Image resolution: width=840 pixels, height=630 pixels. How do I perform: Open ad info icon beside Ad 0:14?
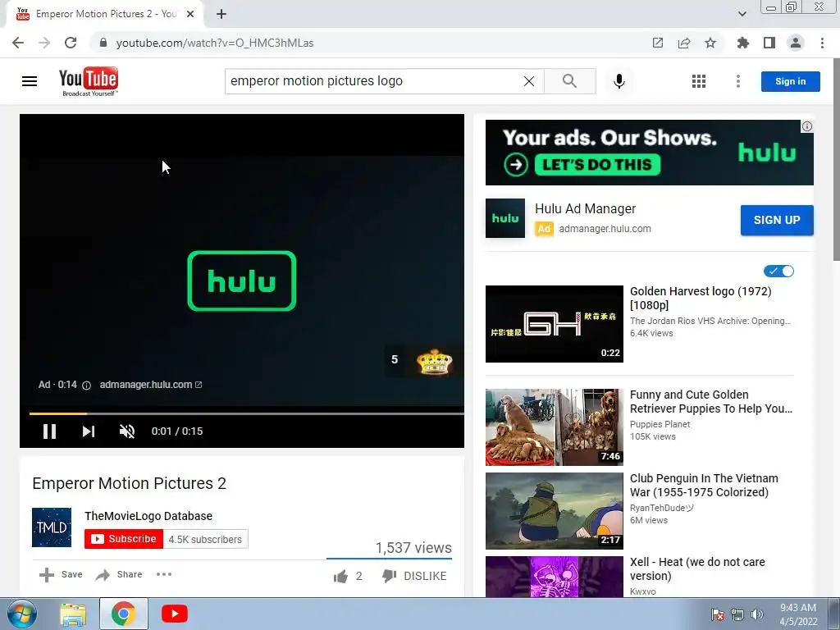[x=86, y=386]
